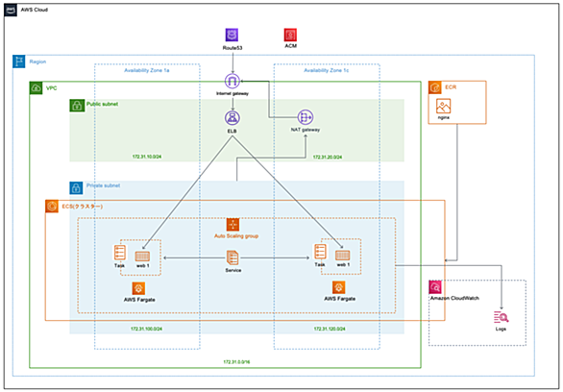Click the Private subnet label
Screen dimensions: 563x392
[104, 185]
